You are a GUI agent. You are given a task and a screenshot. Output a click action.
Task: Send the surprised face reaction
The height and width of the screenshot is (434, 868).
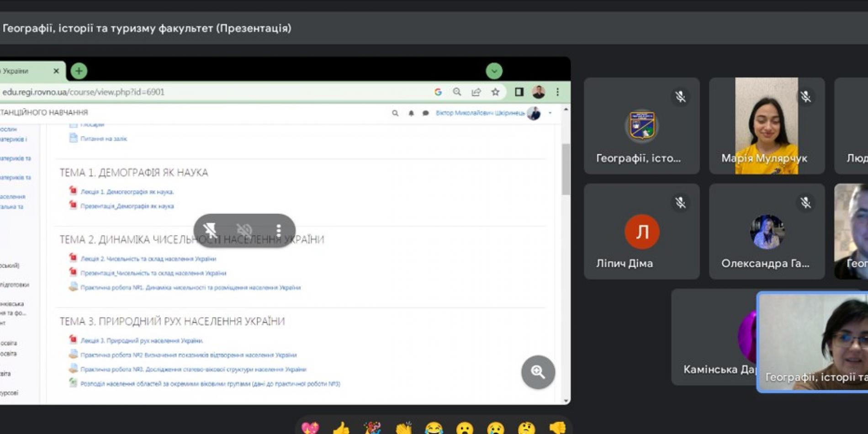click(x=465, y=429)
